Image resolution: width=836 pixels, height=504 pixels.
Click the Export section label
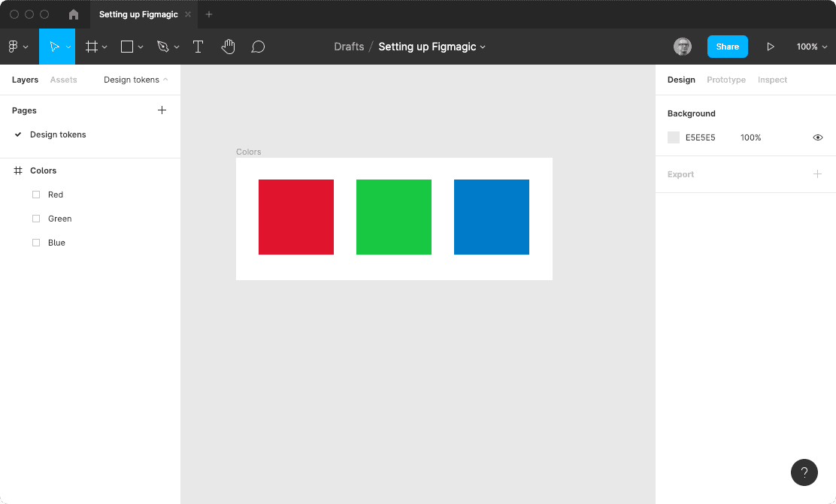coord(680,174)
